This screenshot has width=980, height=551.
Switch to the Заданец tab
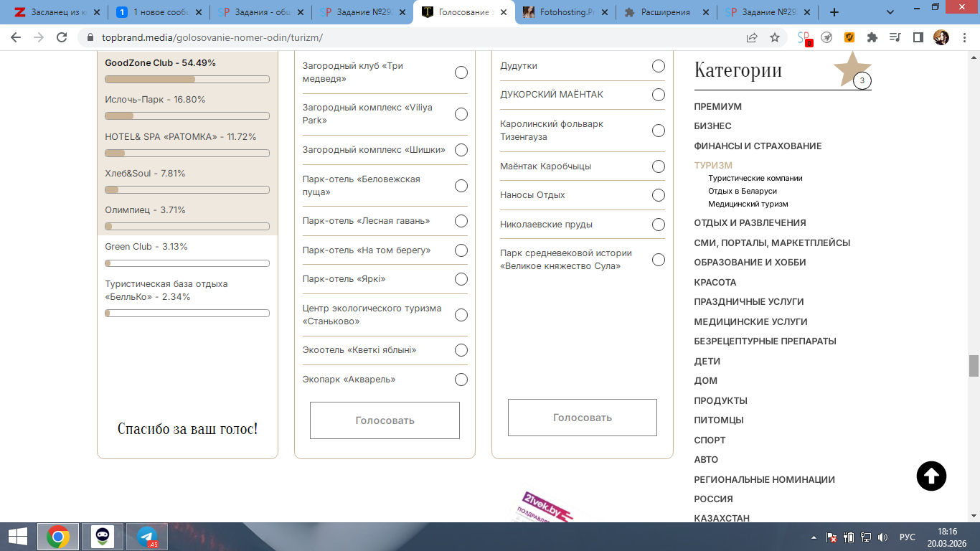point(59,12)
